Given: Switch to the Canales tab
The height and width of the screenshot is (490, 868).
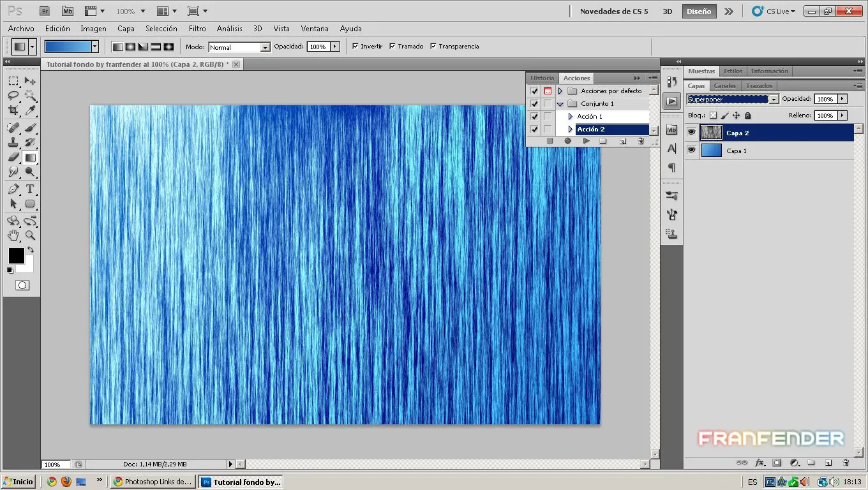Looking at the screenshot, I should 725,85.
